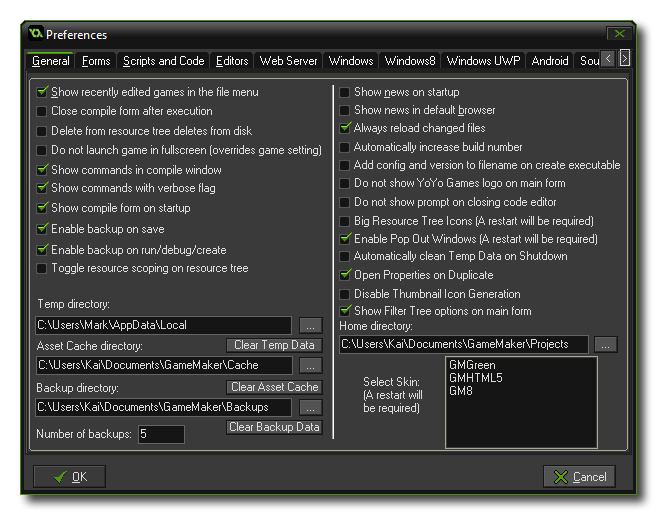Screen dimensions: 657x515
Task: Browse for Backup directory ellipsis button
Action: [310, 407]
